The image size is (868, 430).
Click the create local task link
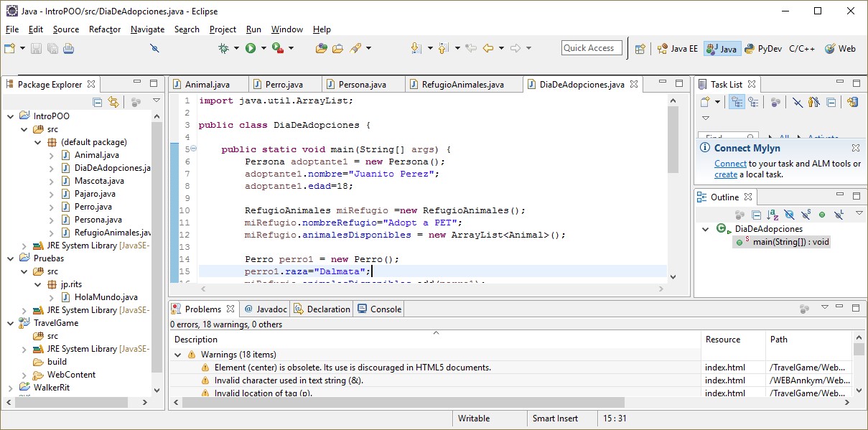[726, 174]
